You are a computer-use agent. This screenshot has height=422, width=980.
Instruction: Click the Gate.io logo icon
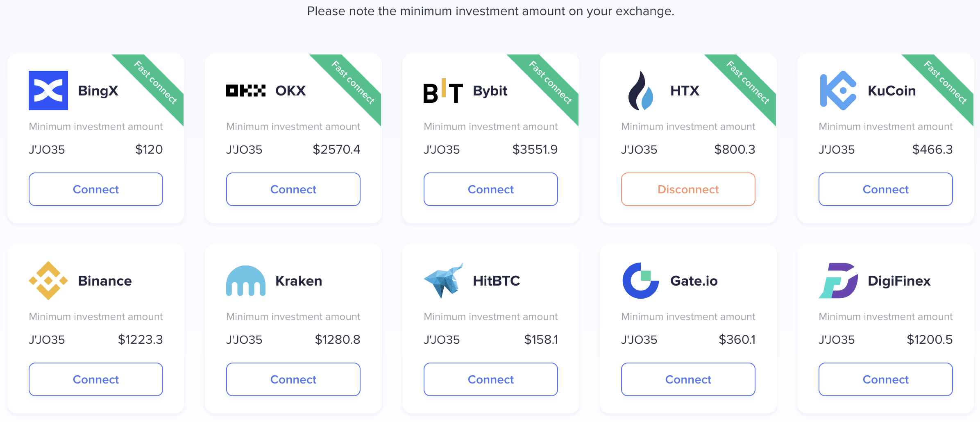pyautogui.click(x=640, y=281)
